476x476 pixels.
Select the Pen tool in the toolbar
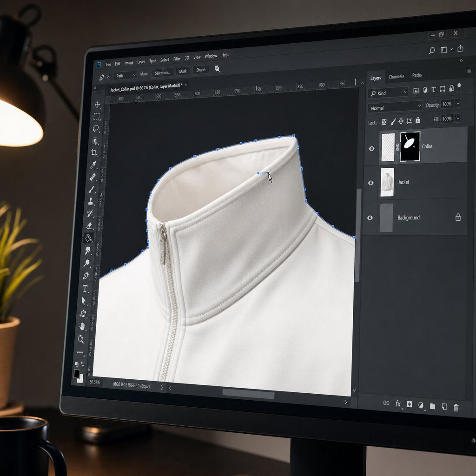[86, 276]
